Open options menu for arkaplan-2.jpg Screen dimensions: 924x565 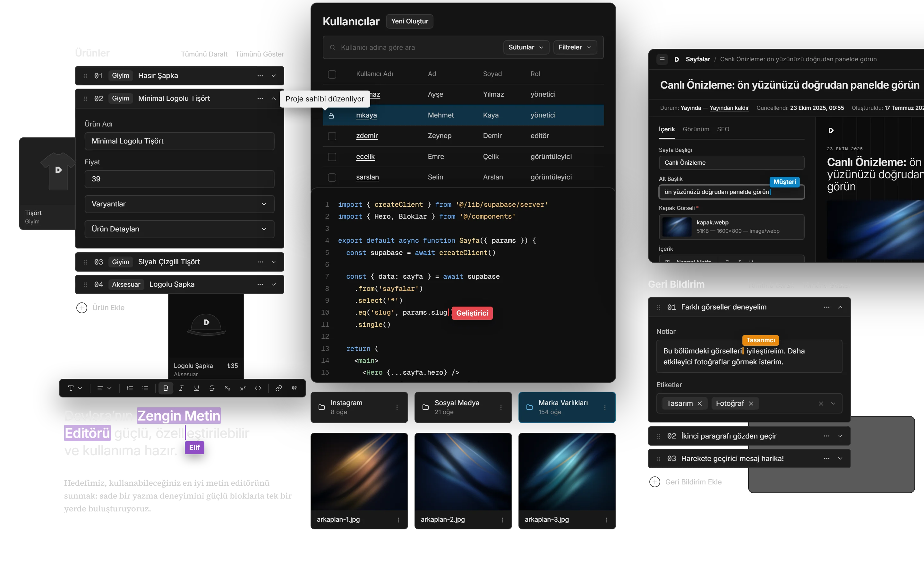click(x=502, y=520)
